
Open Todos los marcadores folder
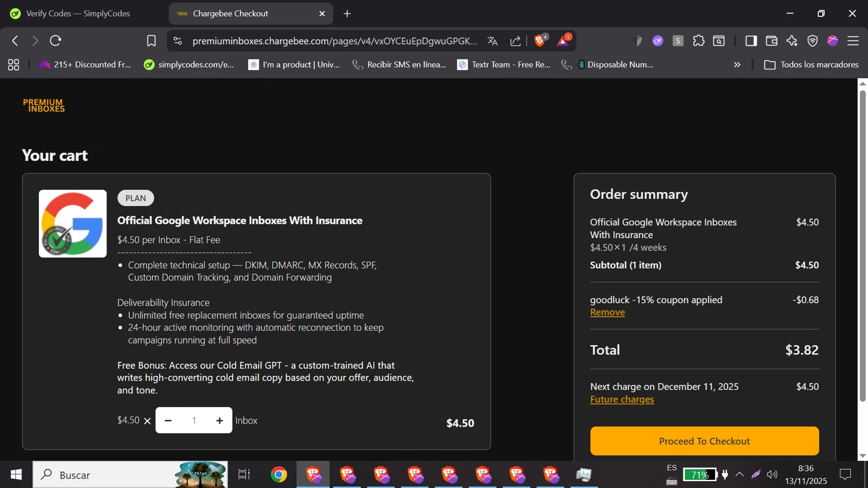click(x=811, y=65)
